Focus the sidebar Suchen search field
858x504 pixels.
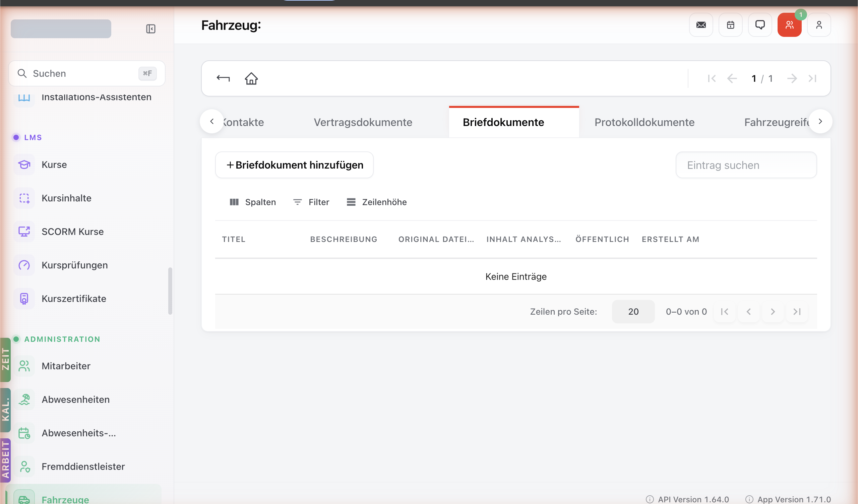87,73
